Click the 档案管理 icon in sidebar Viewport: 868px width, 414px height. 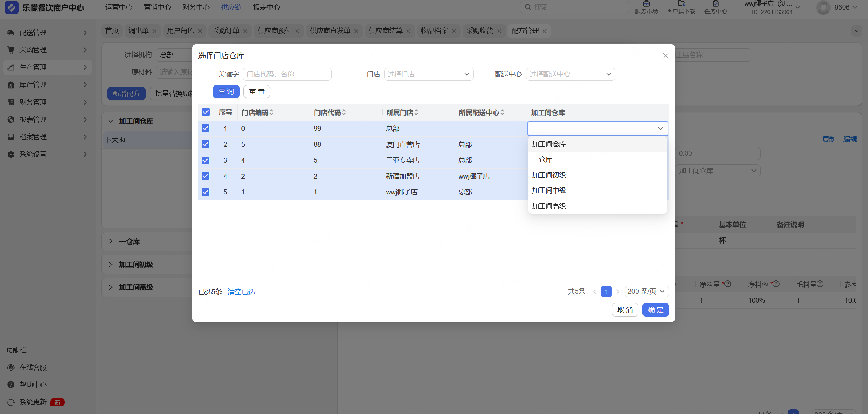(11, 137)
